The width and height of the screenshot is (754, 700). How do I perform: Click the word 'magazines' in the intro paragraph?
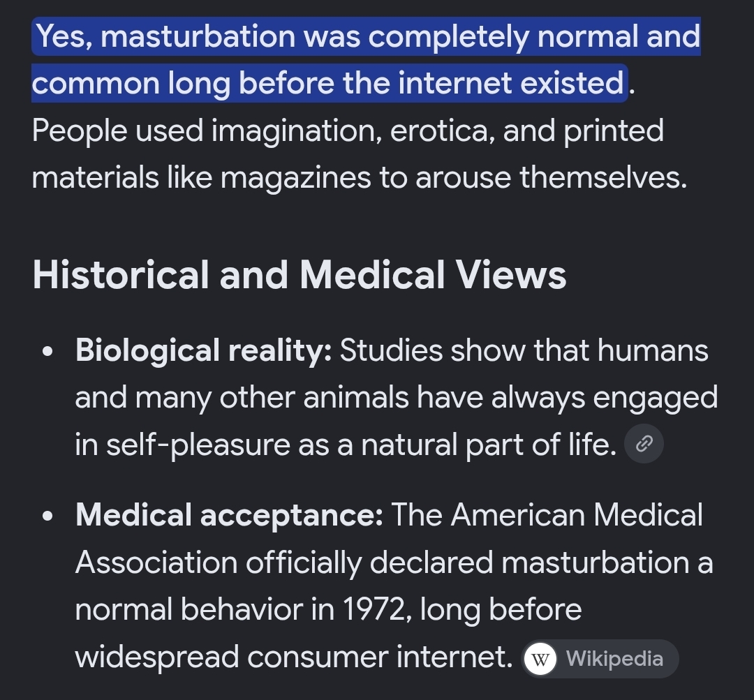(296, 179)
